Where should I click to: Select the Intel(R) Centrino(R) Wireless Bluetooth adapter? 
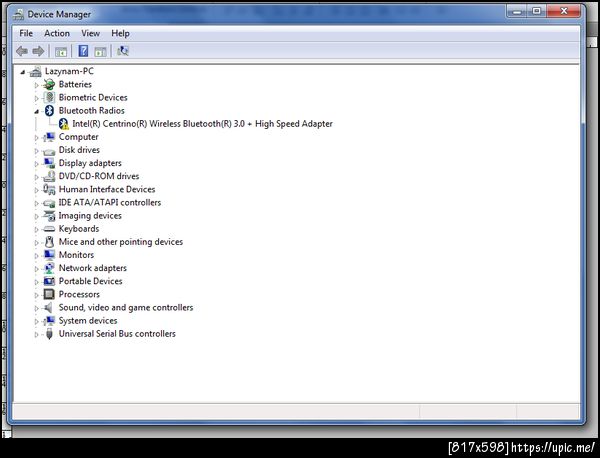click(x=202, y=124)
